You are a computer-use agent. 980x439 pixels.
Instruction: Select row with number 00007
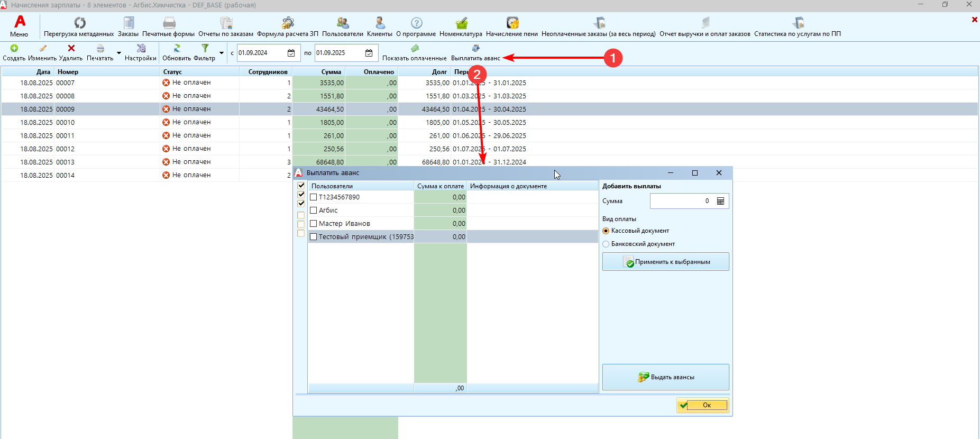[490, 83]
